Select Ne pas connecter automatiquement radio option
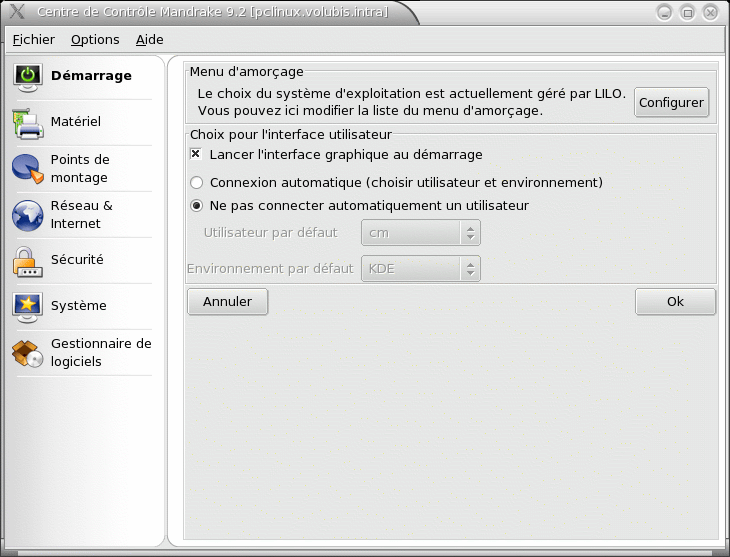This screenshot has height=557, width=730. [196, 206]
